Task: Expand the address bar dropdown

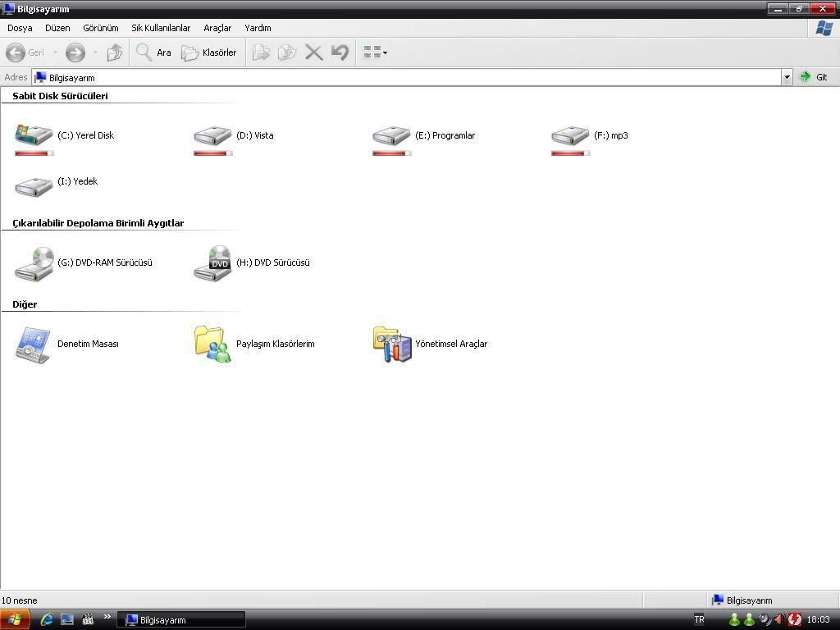Action: click(787, 78)
